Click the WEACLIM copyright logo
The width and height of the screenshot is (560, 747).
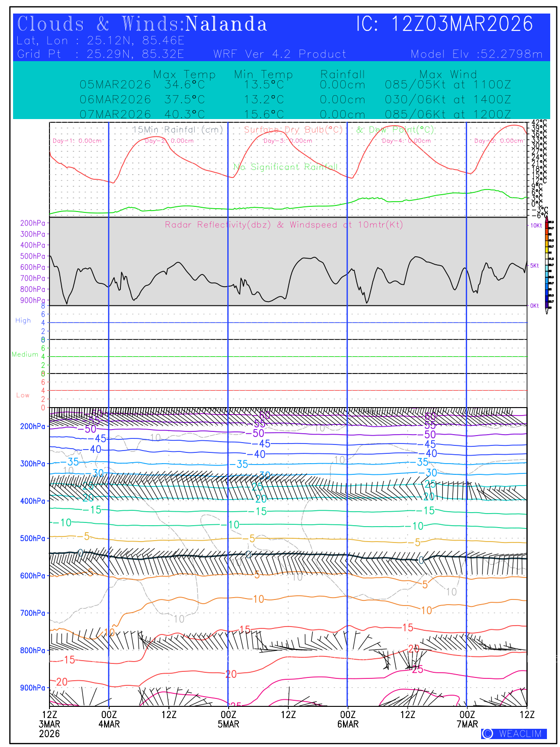514,733
